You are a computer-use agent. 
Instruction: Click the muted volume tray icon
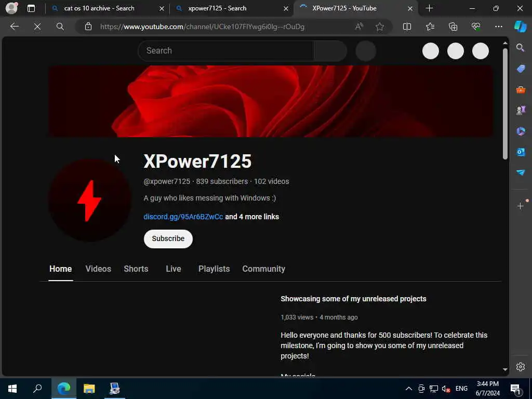(x=446, y=389)
